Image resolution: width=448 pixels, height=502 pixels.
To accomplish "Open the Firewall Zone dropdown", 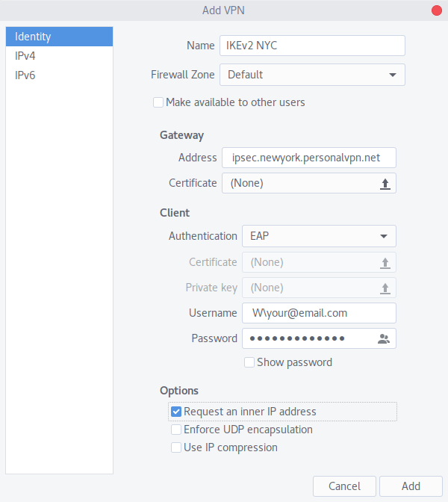I will [x=312, y=75].
